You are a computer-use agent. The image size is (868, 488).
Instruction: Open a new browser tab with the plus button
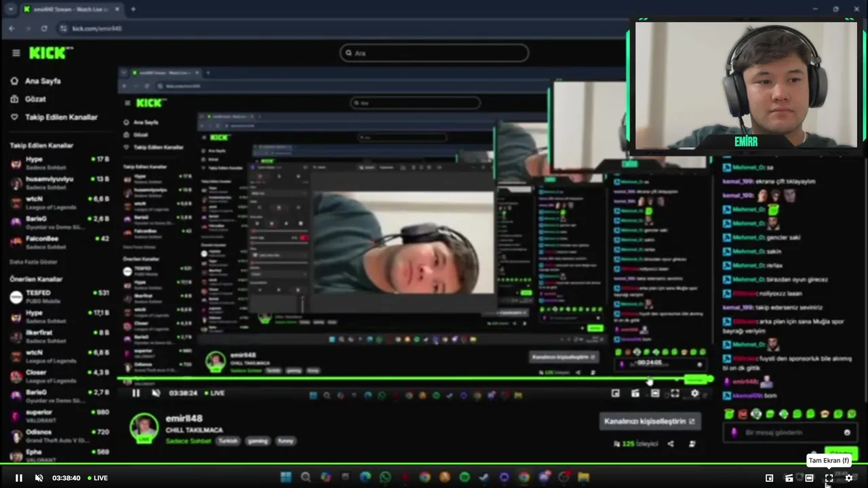[133, 9]
